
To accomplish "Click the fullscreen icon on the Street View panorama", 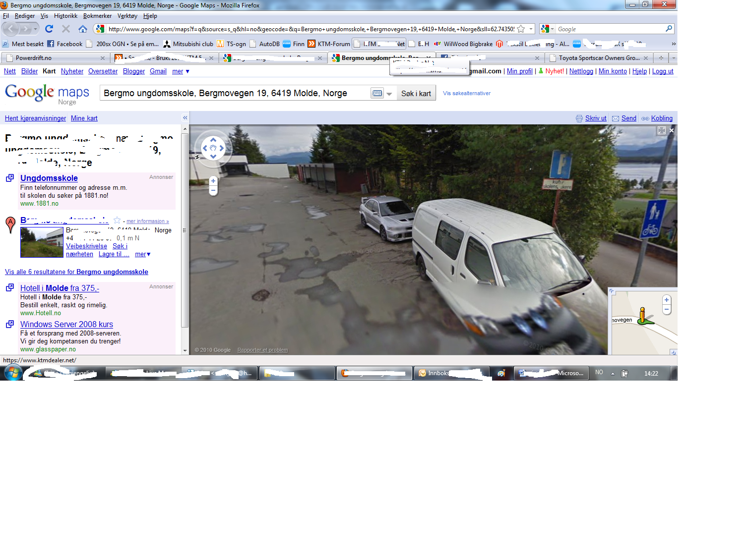I will pyautogui.click(x=662, y=130).
